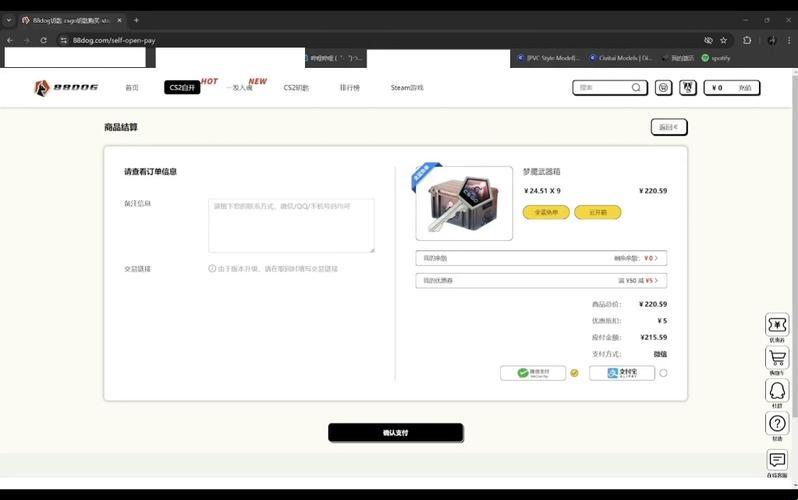The height and width of the screenshot is (500, 798).
Task: Click the browser address bar URL
Action: click(x=114, y=40)
